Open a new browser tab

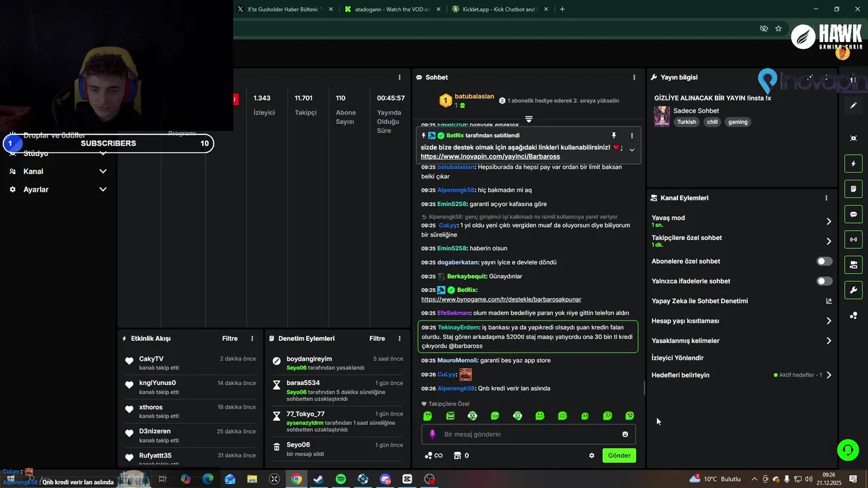562,9
